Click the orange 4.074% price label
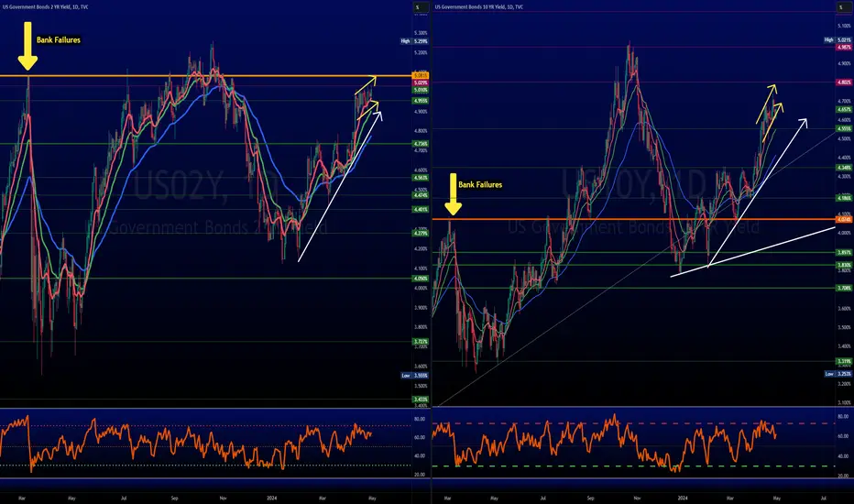This screenshot has height=504, width=854. coord(844,220)
